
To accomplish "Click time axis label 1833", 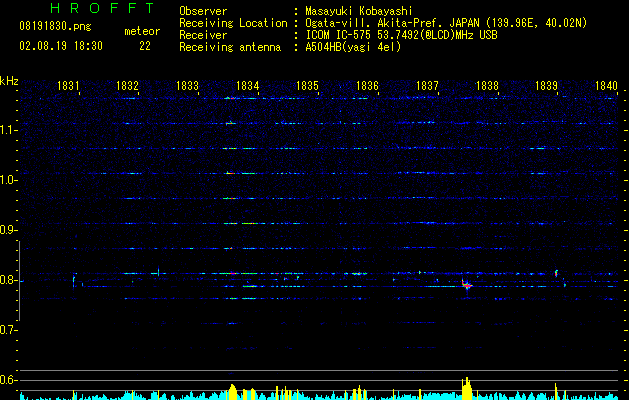I will pos(187,85).
